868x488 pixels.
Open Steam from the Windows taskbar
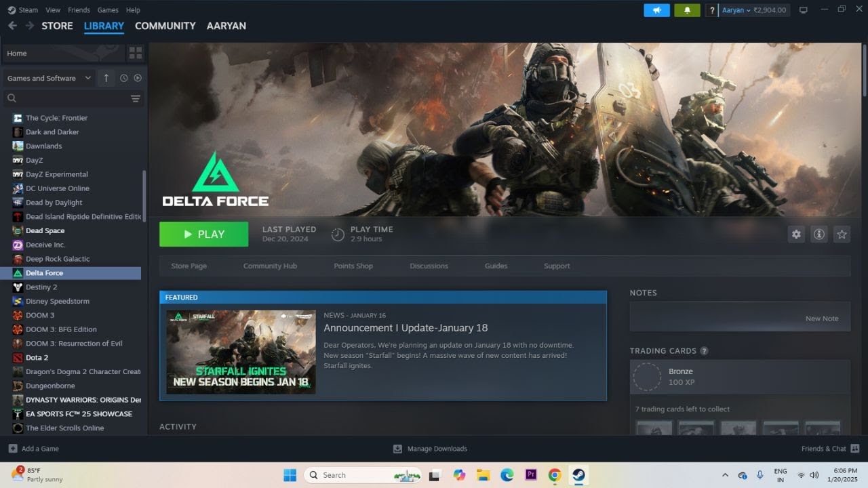pos(578,475)
